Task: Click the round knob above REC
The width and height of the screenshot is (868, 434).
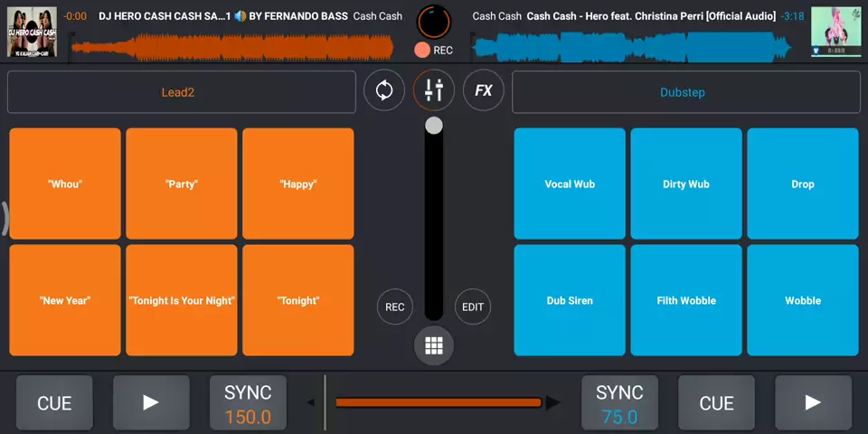Action: (x=434, y=21)
